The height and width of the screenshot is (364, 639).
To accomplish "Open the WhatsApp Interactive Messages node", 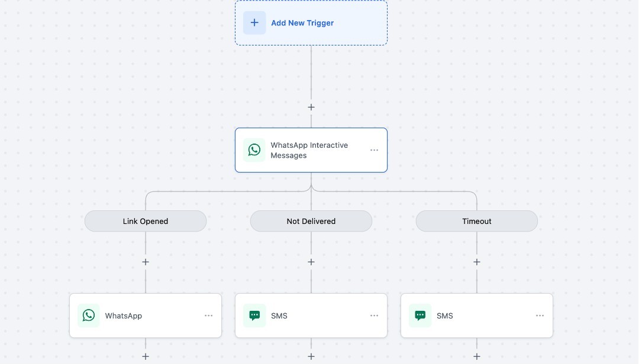I will tap(311, 150).
